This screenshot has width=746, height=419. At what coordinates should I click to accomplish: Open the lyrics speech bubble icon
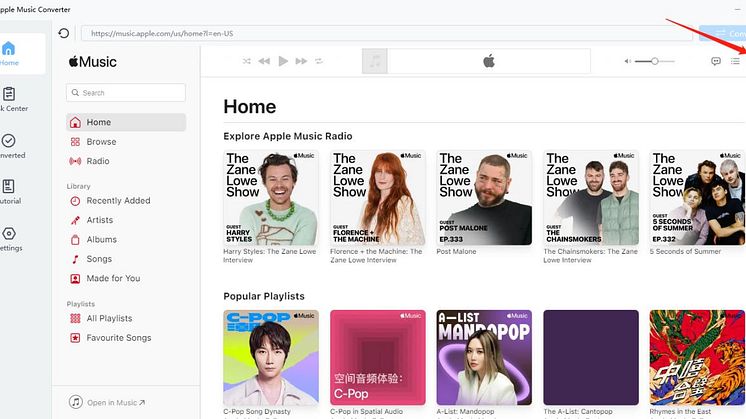click(x=716, y=61)
